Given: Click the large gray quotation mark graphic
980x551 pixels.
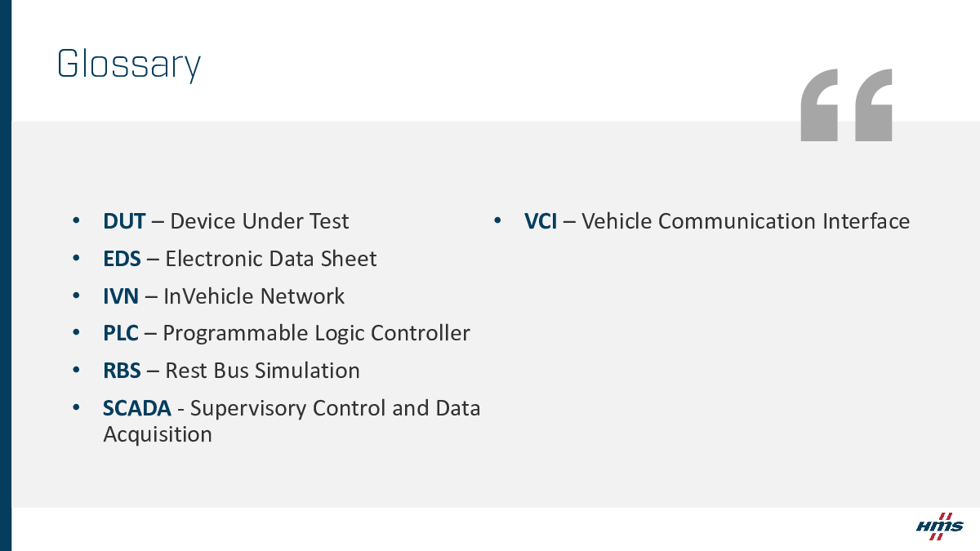Looking at the screenshot, I should [x=846, y=104].
